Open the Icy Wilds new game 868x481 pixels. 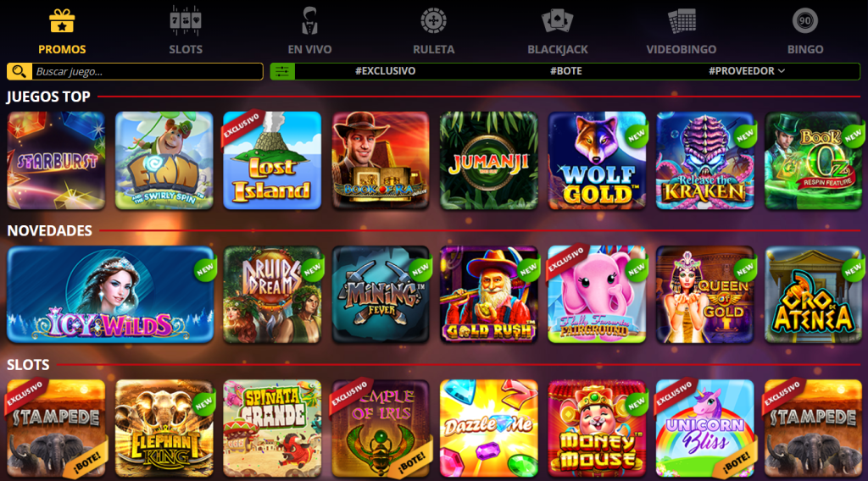[110, 295]
